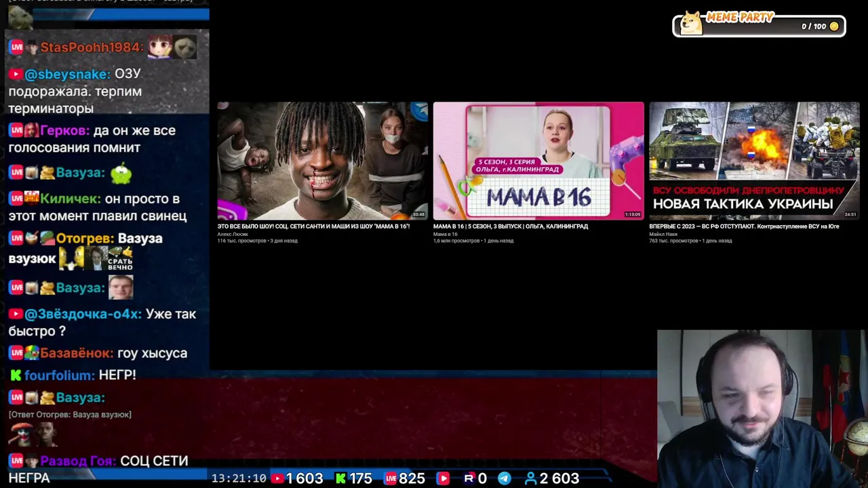
Task: Click username @sbeysnake in chat
Action: (x=67, y=74)
